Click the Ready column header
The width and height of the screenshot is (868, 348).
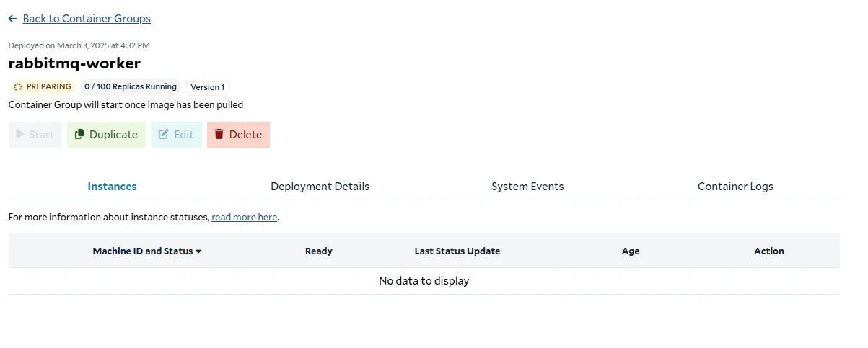click(318, 251)
